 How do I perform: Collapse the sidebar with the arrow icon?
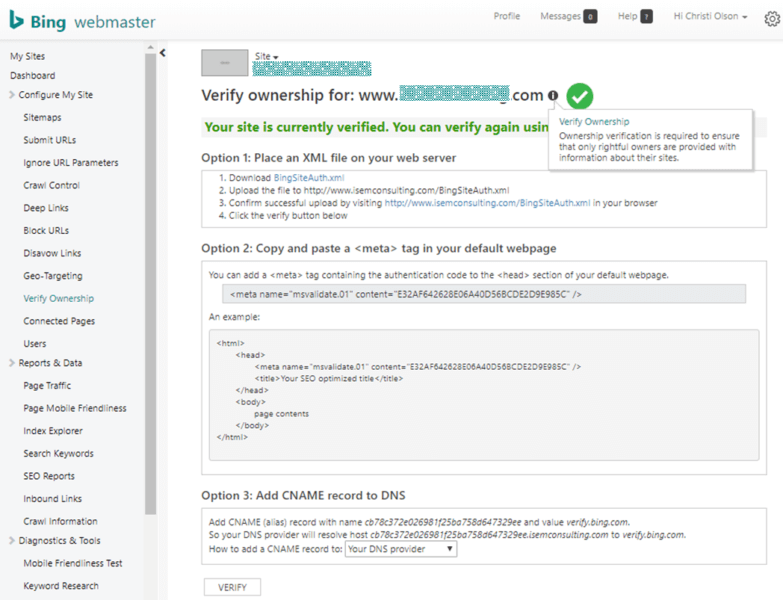(162, 52)
